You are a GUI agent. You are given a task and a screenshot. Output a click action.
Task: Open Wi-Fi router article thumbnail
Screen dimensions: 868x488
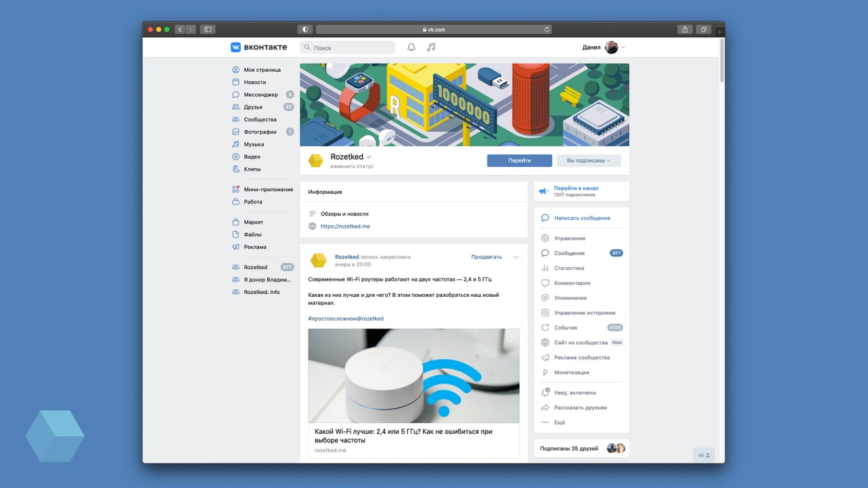(414, 375)
